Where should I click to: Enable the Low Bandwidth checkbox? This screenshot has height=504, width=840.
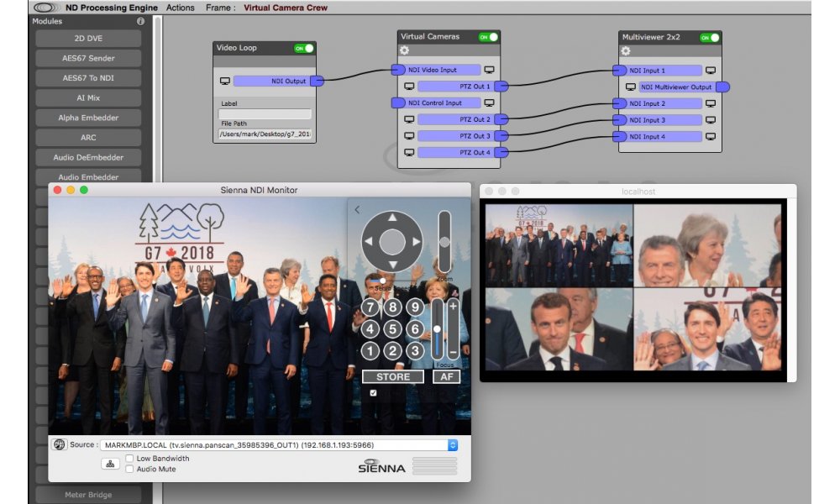tap(129, 459)
